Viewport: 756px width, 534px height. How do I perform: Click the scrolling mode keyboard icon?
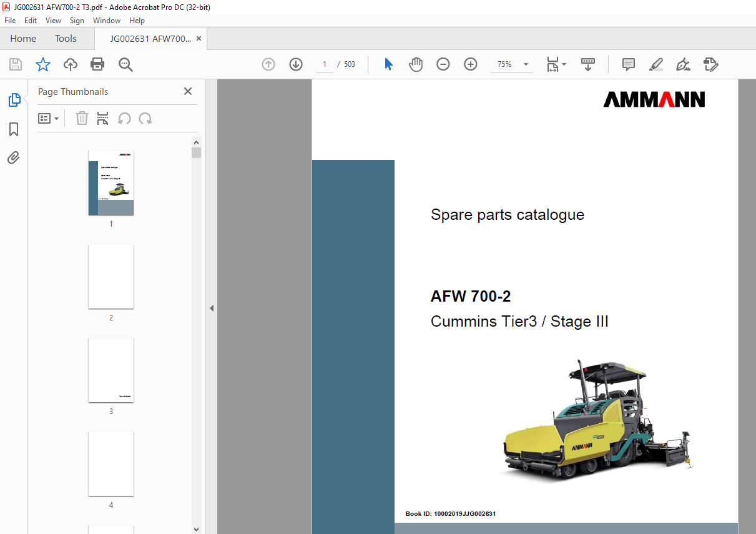(588, 64)
